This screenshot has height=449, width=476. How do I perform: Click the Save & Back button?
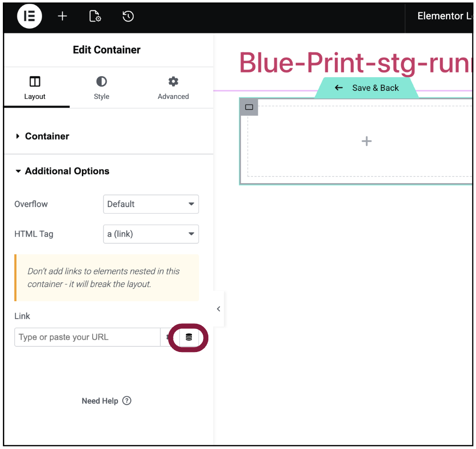(366, 88)
